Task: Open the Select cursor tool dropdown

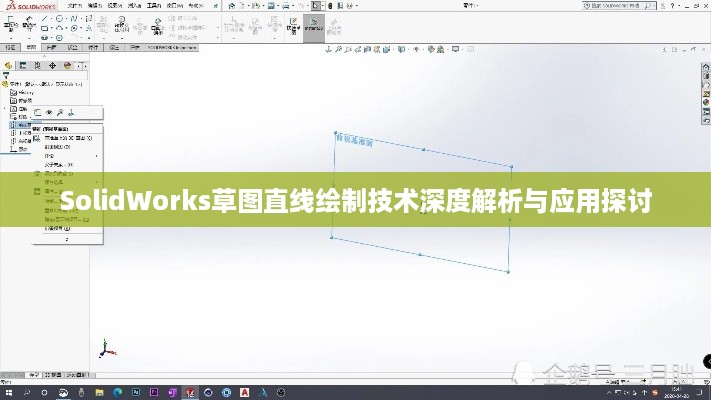Action: [327, 5]
